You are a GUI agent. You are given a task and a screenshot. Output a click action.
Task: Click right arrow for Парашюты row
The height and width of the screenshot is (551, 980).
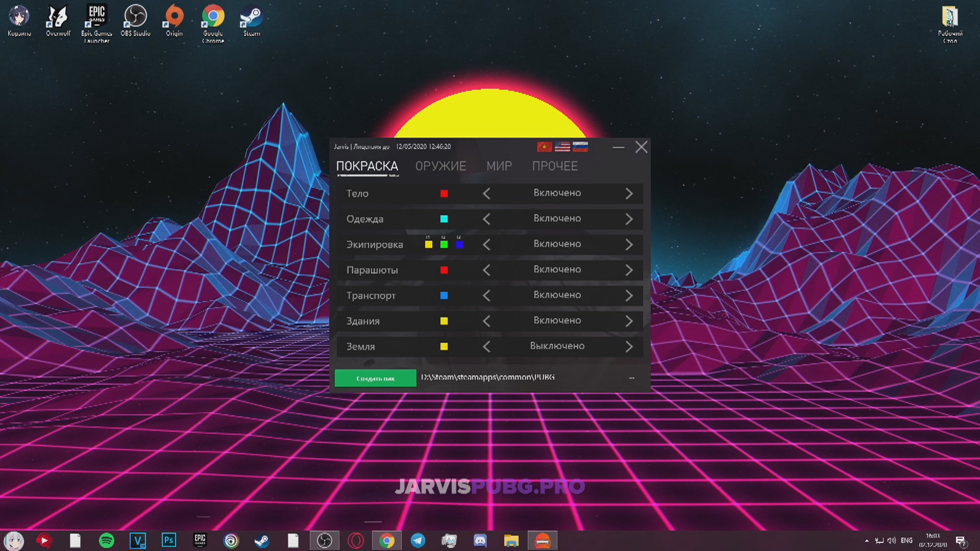coord(629,270)
